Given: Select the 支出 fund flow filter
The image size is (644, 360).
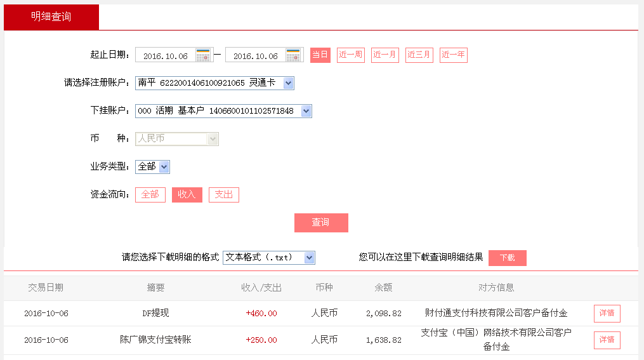Looking at the screenshot, I should (x=223, y=194).
